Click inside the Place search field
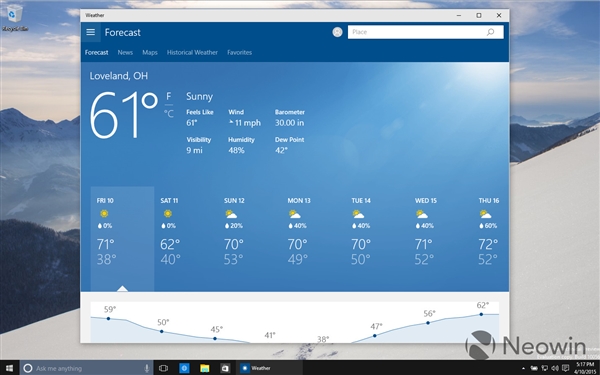This screenshot has width=600, height=375. tap(426, 32)
